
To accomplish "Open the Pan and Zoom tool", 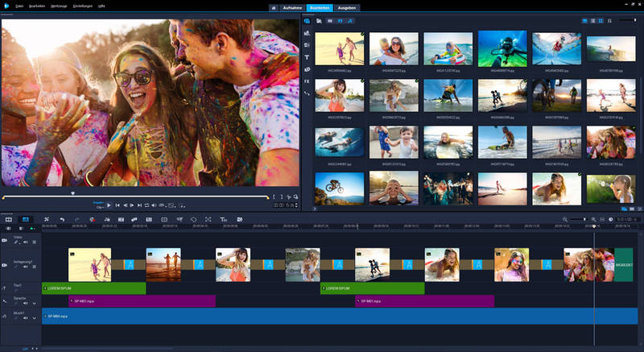I will [x=208, y=220].
